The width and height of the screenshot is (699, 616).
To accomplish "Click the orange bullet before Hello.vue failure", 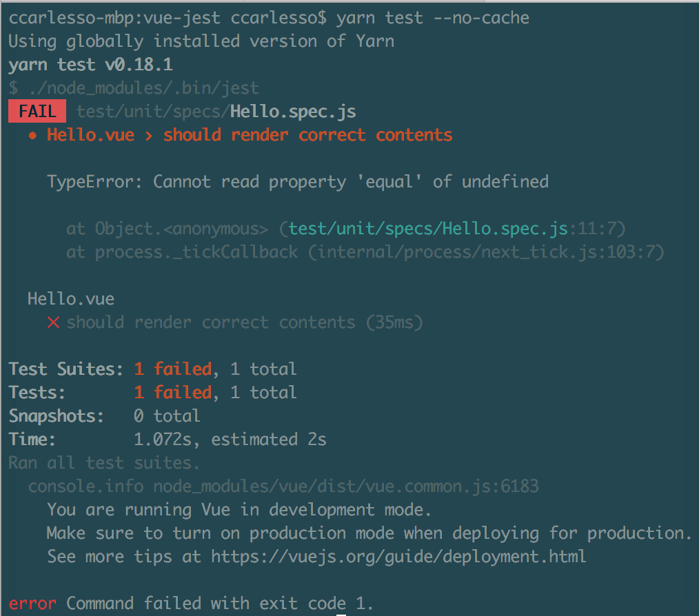I will pyautogui.click(x=32, y=135).
